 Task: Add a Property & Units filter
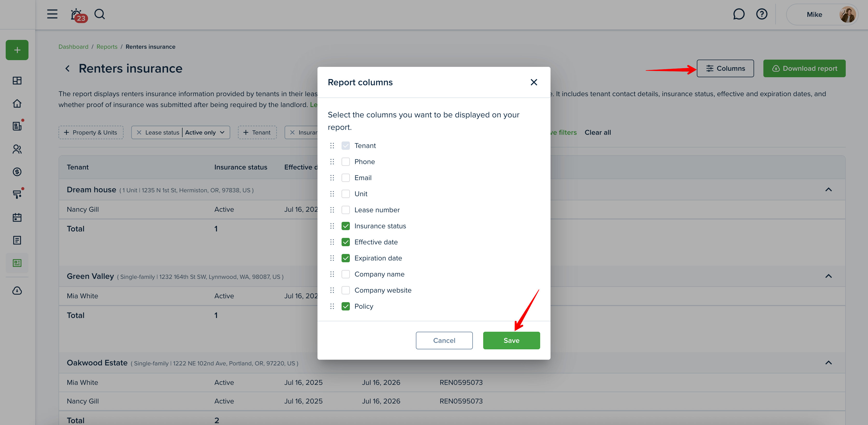(91, 133)
